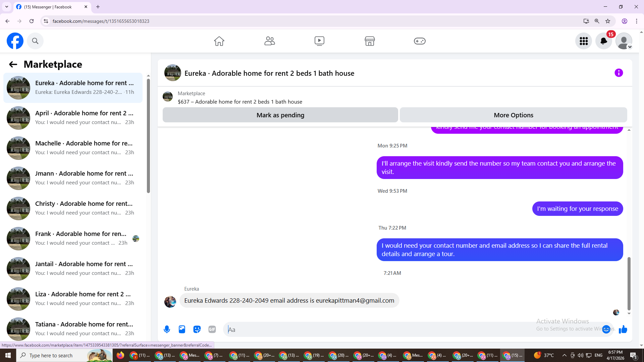
Task: Open Facebook notifications bell
Action: 603,41
